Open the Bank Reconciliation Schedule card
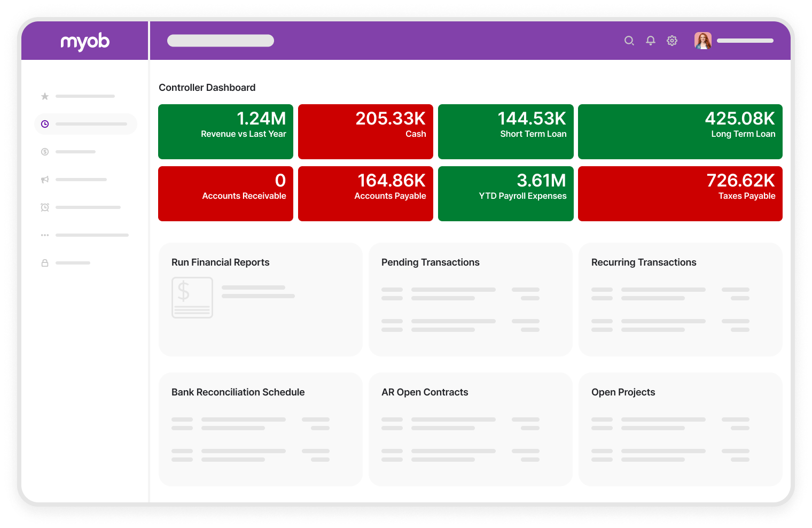The height and width of the screenshot is (528, 812). point(260,429)
